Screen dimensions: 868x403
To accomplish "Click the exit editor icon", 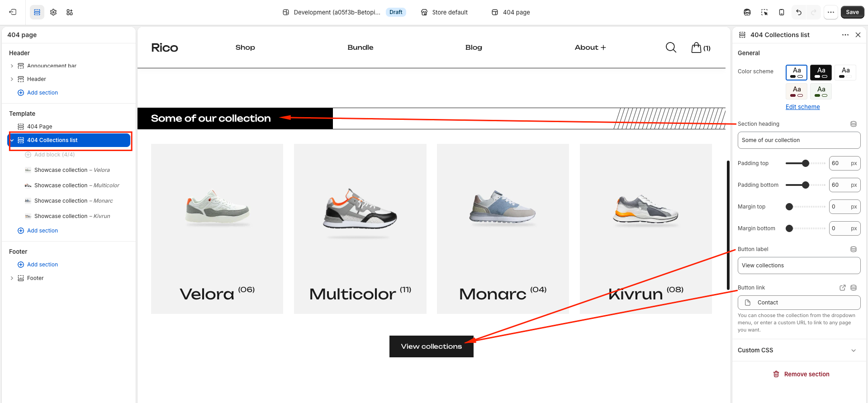I will (13, 12).
